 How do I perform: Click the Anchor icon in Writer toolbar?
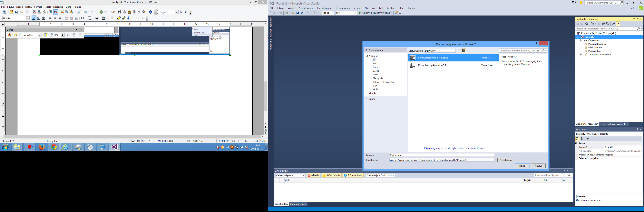point(129,18)
